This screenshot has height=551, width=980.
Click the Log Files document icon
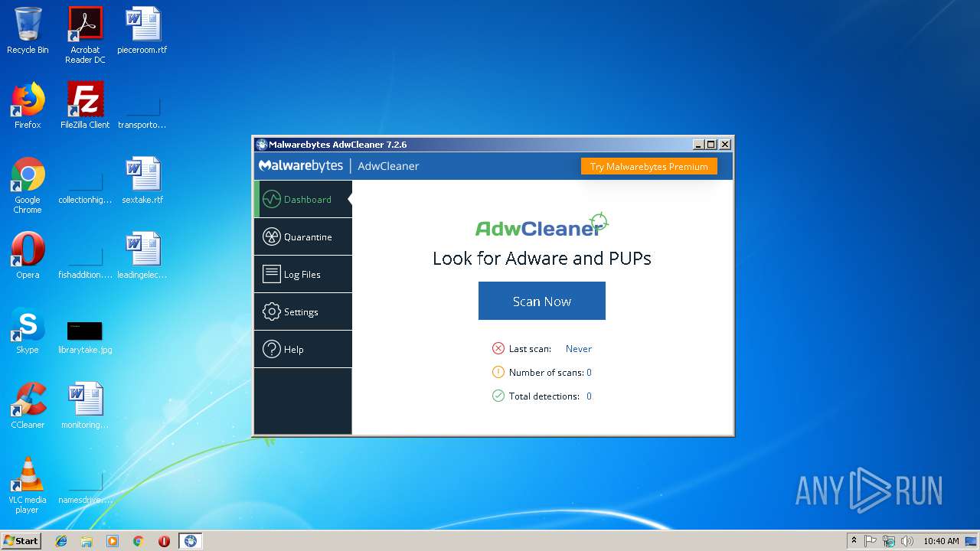tap(272, 274)
